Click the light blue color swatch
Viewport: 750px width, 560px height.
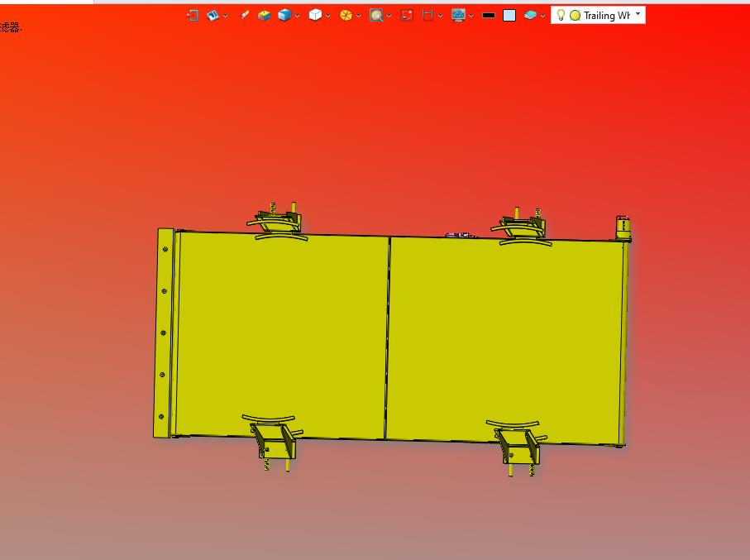(509, 16)
